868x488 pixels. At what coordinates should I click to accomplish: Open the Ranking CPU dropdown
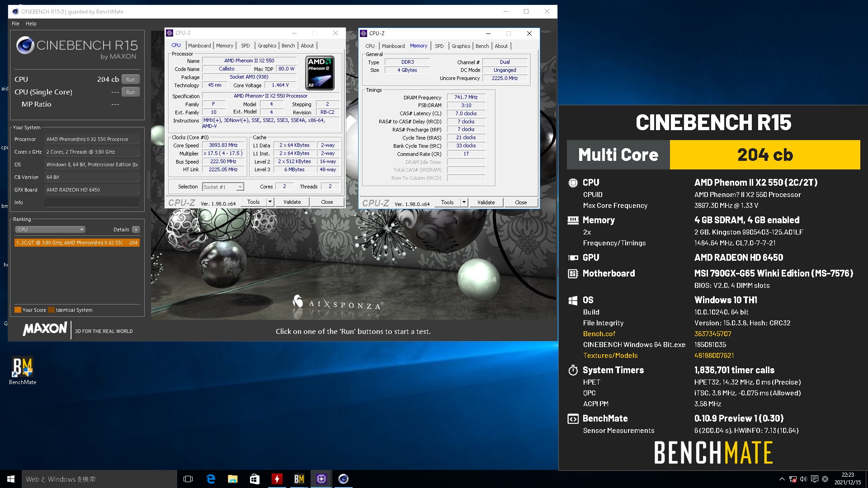(50, 230)
